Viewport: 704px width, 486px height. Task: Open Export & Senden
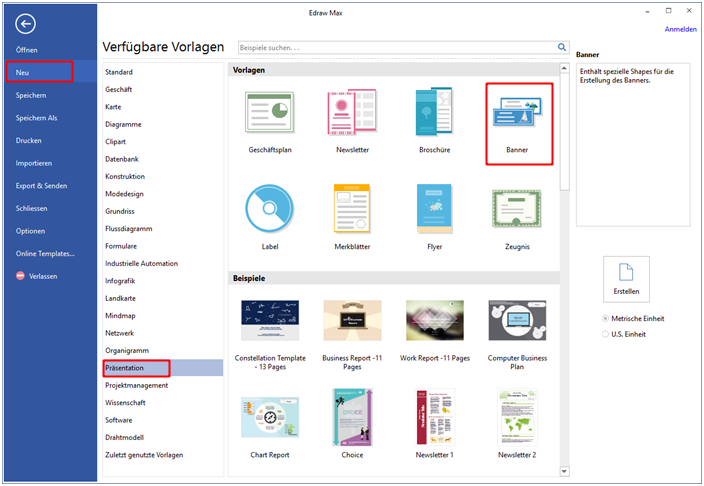tap(41, 186)
